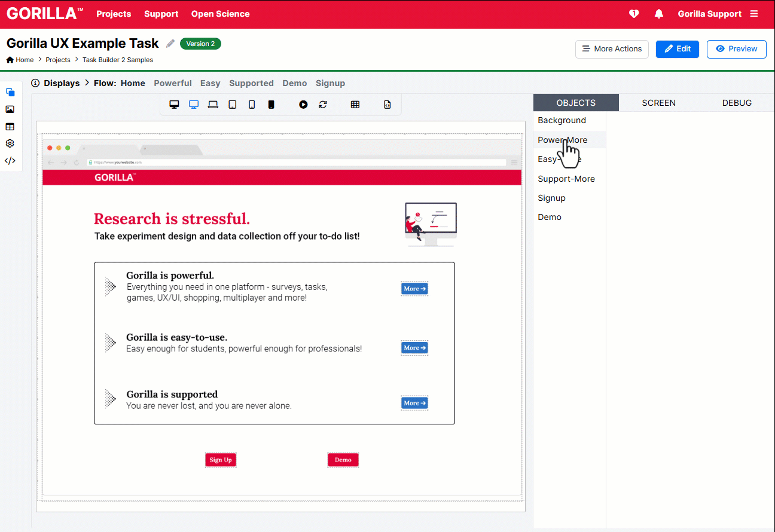This screenshot has height=532, width=775.
Task: Click the refresh arrows icon in toolbar
Action: coord(323,105)
